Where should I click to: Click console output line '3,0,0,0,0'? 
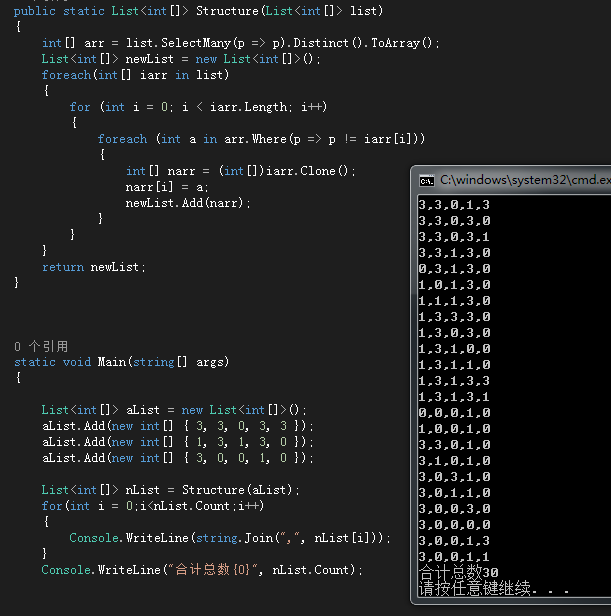(454, 524)
